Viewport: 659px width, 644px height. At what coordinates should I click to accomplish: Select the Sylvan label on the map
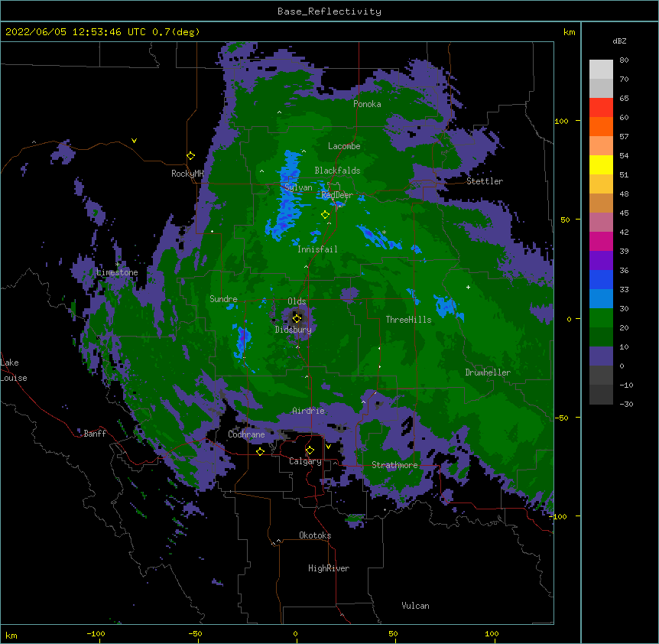[298, 187]
